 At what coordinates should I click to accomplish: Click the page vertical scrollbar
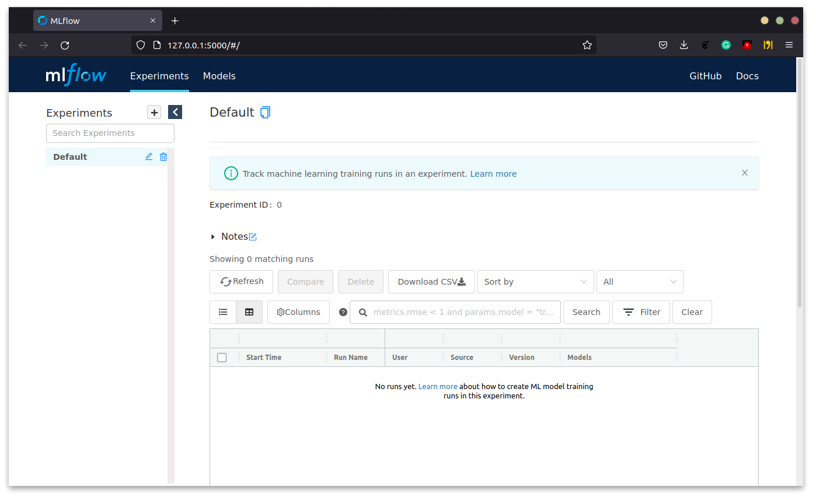coord(800,183)
